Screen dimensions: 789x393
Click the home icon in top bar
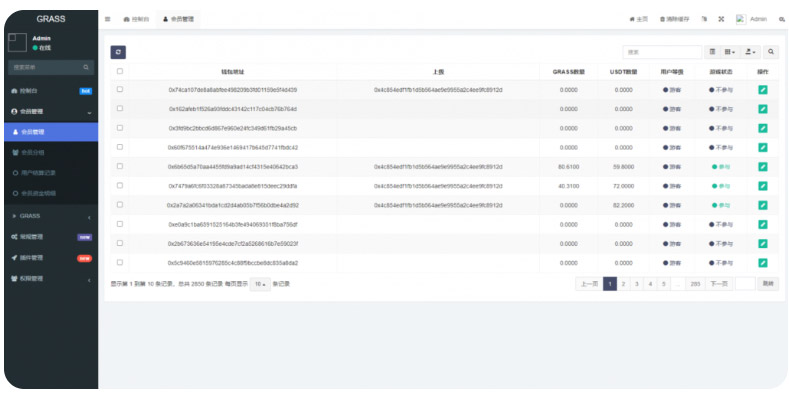[632, 19]
